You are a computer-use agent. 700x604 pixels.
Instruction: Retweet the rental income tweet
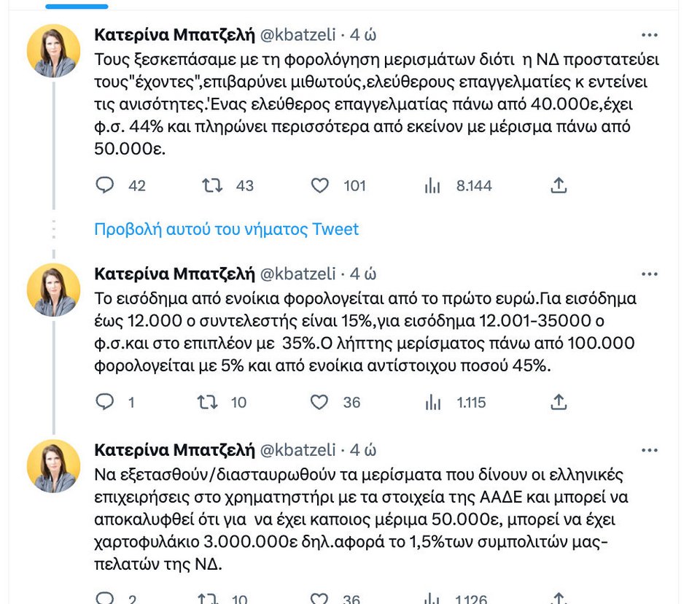pyautogui.click(x=208, y=401)
